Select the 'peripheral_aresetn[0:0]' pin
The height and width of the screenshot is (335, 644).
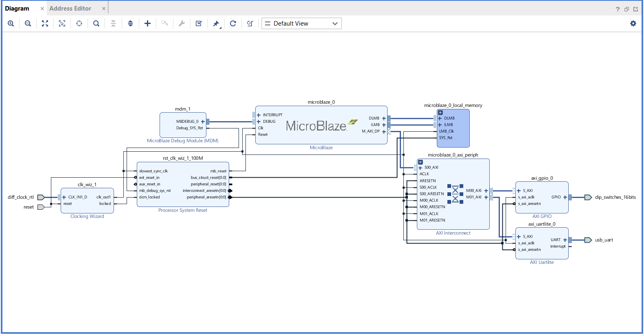coord(206,197)
